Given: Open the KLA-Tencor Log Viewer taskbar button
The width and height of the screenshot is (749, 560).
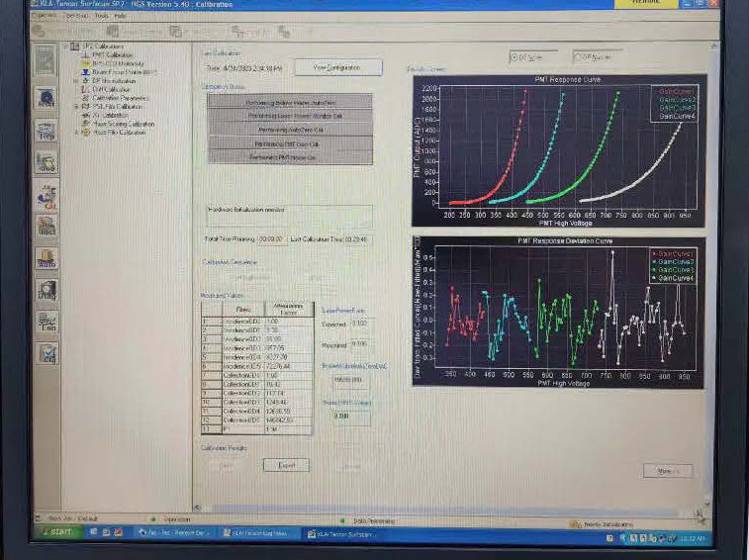Looking at the screenshot, I should click(x=259, y=533).
